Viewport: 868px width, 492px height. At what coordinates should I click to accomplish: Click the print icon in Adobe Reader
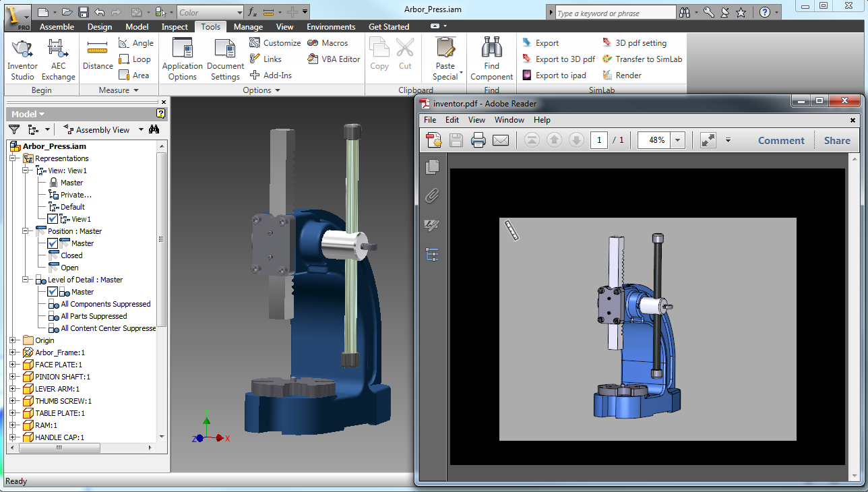coord(478,140)
